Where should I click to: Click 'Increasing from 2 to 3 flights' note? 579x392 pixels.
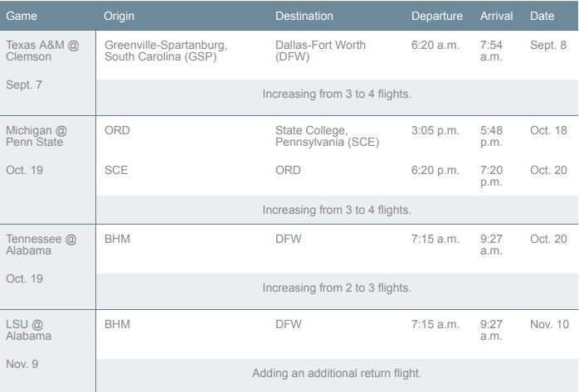click(x=337, y=288)
